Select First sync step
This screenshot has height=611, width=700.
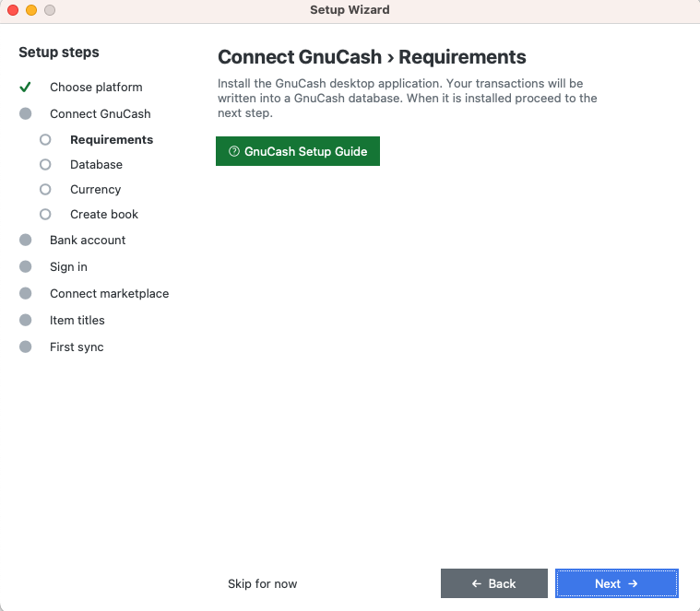point(77,347)
